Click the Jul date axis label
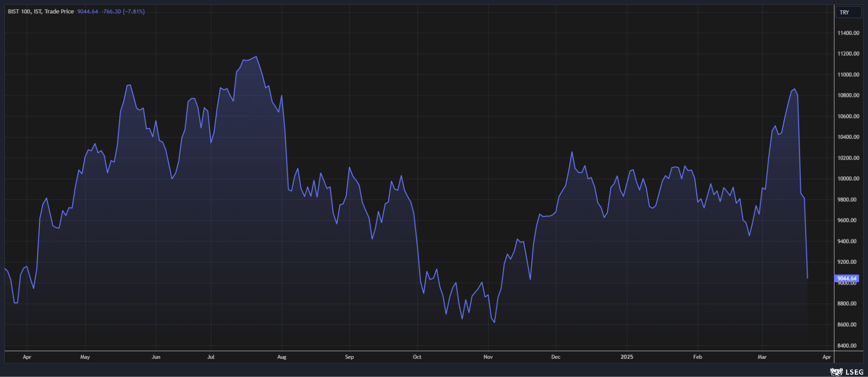Viewport: 868px width, 377px height. point(211,357)
